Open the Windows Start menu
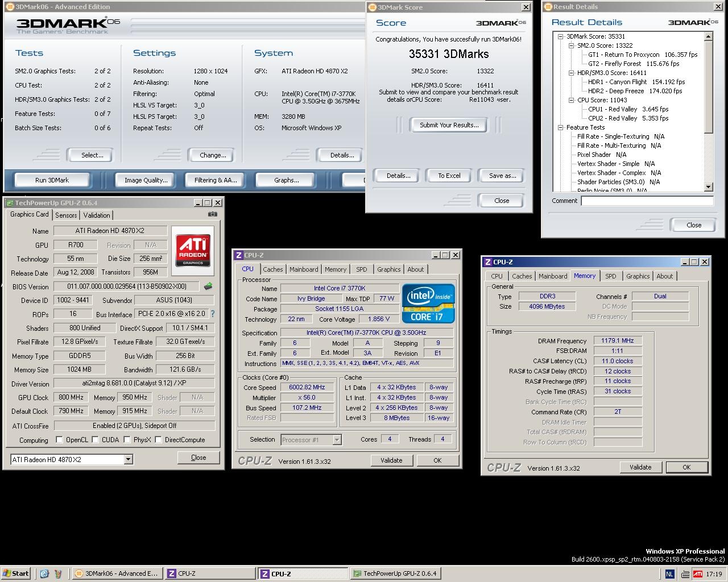The height and width of the screenshot is (582, 728). click(x=16, y=573)
